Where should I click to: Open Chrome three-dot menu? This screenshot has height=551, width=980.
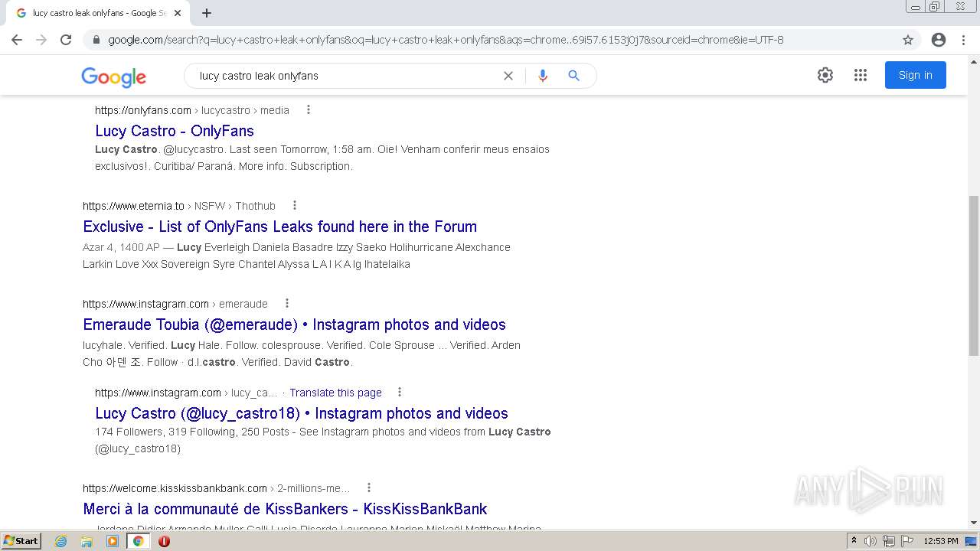coord(963,40)
